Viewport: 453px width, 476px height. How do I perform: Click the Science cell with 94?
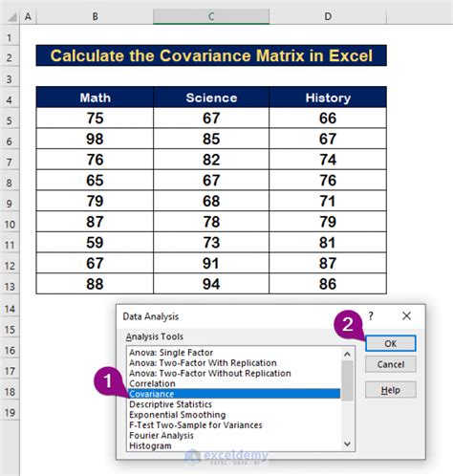coord(211,284)
